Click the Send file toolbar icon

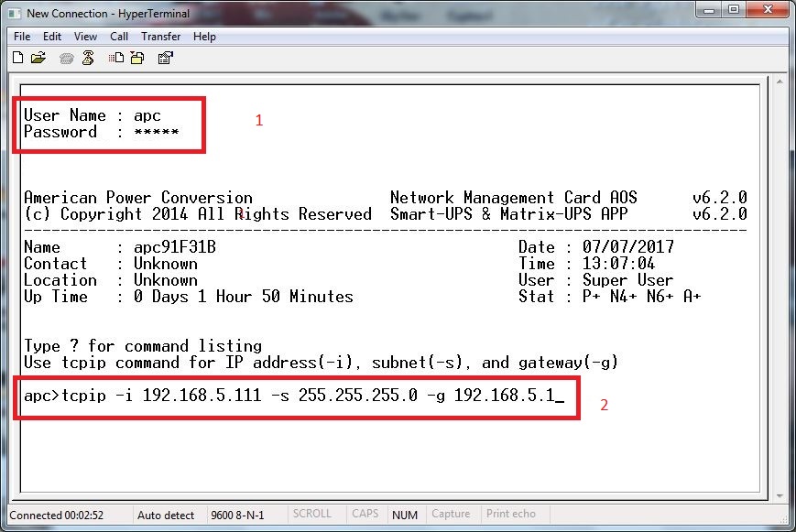coord(114,57)
